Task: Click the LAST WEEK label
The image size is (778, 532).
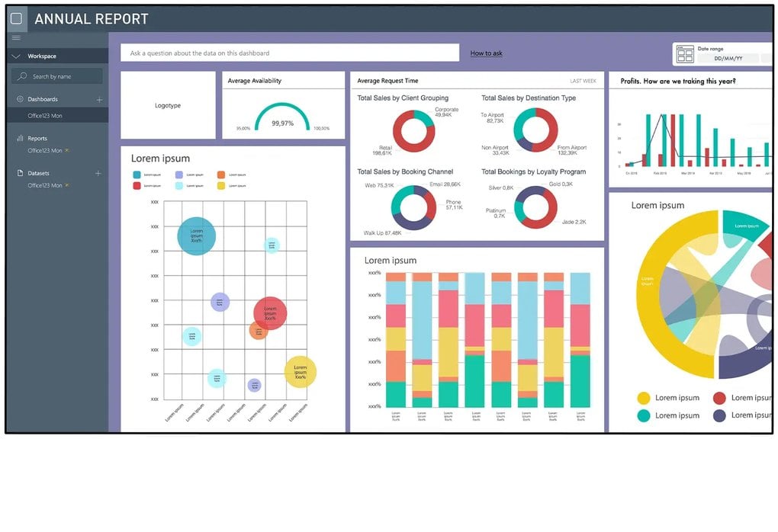Action: coord(583,81)
